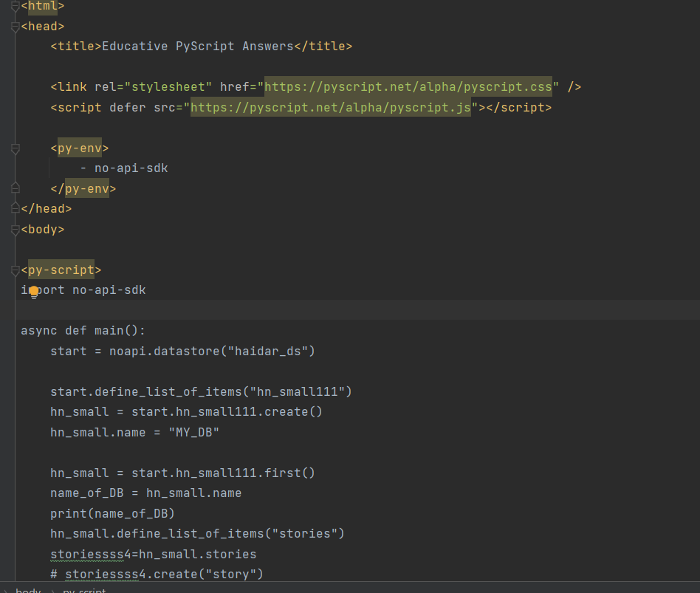Screen dimensions: 700x593
Task: Click the print(name_of_DB) statement
Action: 112,513
